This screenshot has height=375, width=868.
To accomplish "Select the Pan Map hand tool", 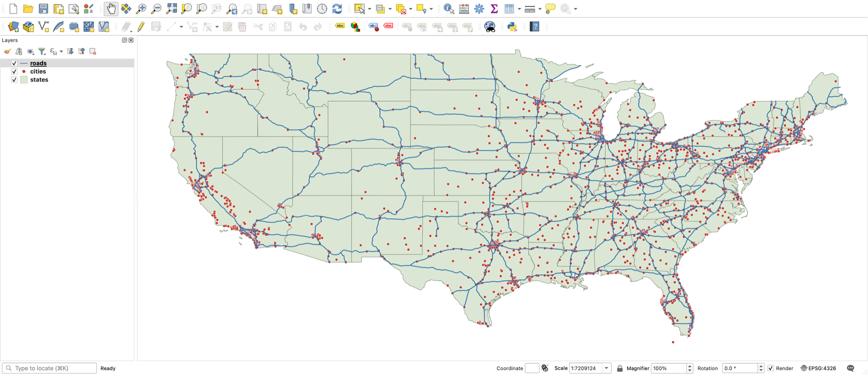I will [x=111, y=9].
